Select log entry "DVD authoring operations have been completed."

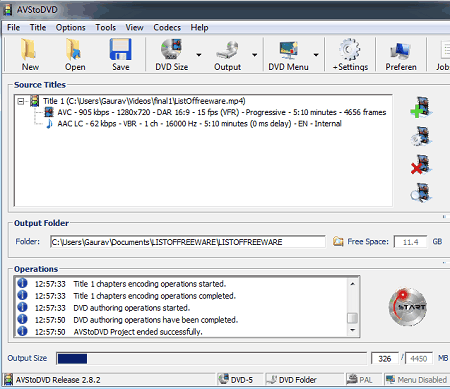[x=156, y=320]
